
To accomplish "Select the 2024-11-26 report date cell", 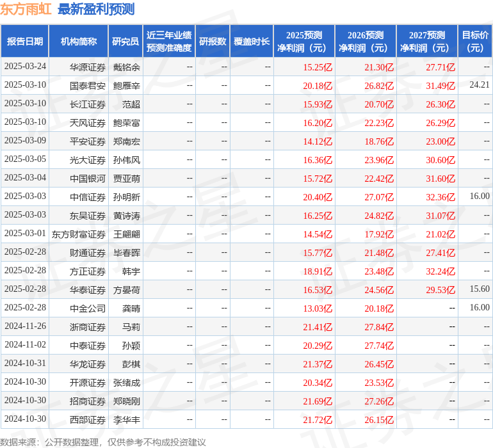I will pos(25,326).
